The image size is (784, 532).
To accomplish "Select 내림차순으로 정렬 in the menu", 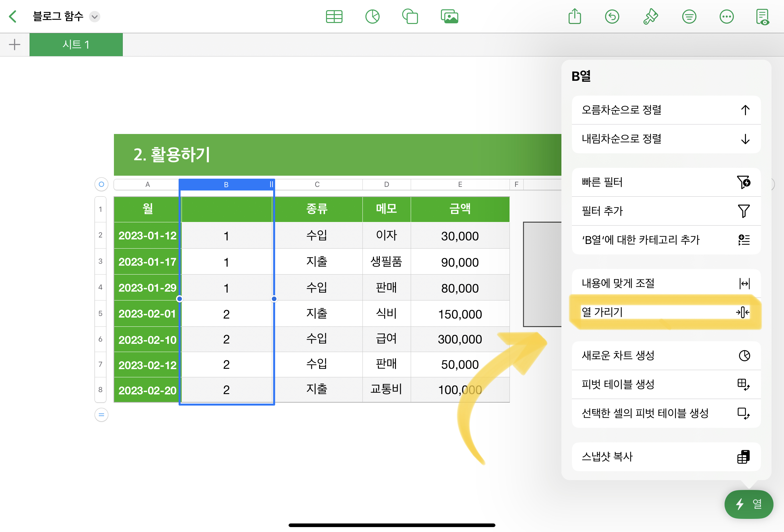I will (666, 139).
